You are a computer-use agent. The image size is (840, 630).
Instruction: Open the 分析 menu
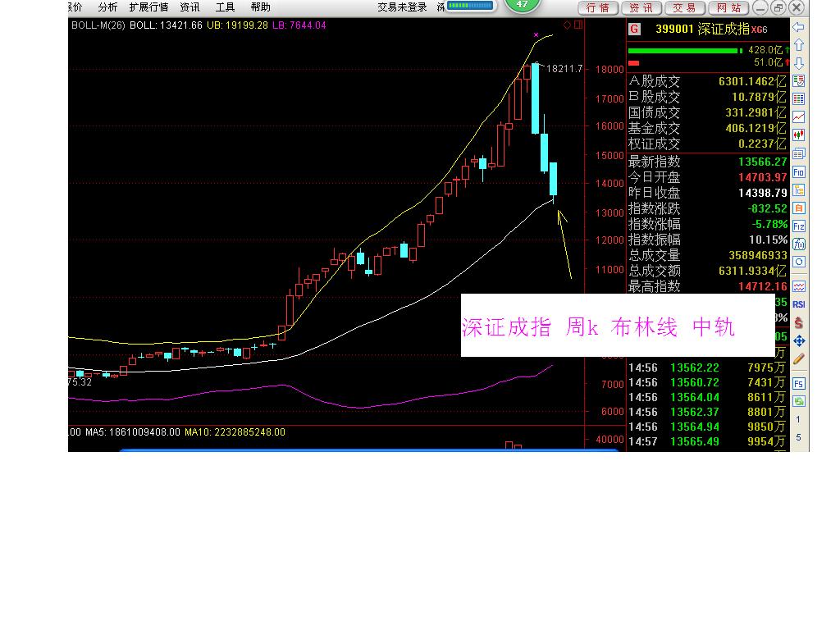click(107, 7)
